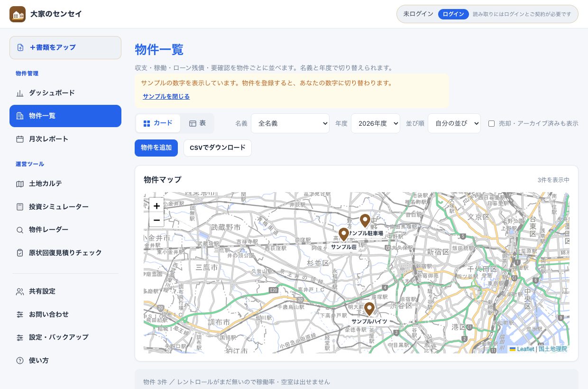This screenshot has height=389, width=588.
Task: Open the Leaflet attribution link
Action: 522,349
